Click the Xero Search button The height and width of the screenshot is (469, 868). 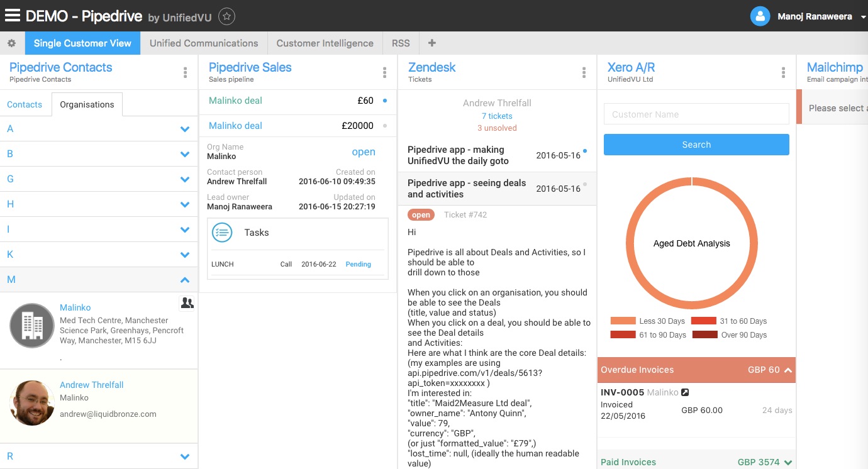click(x=696, y=145)
